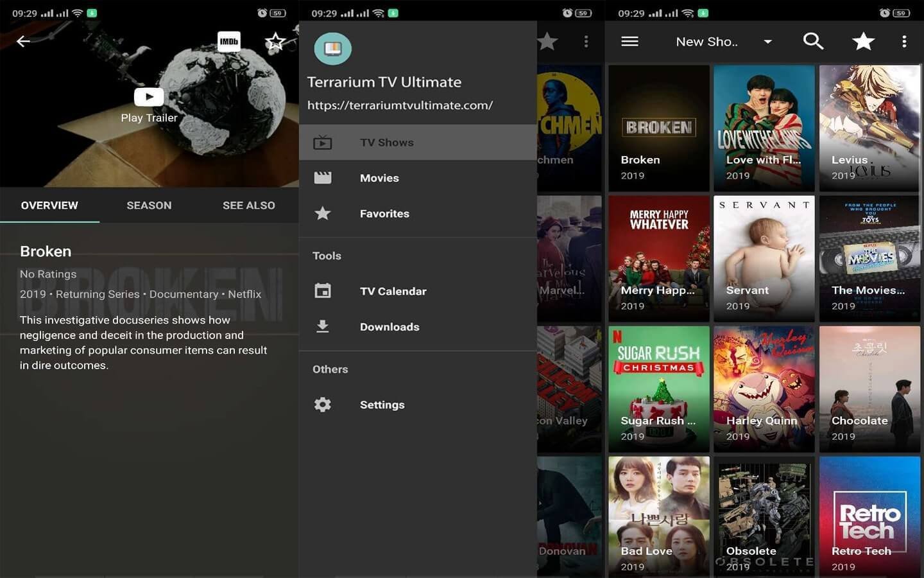Tap the back arrow on Broken details

(x=23, y=41)
